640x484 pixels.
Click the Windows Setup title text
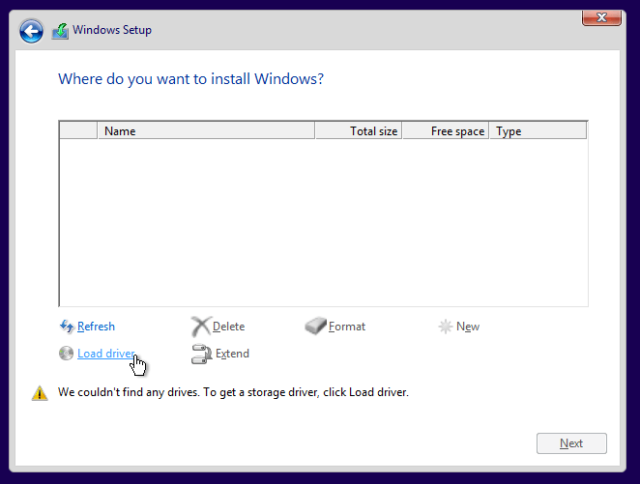[112, 30]
